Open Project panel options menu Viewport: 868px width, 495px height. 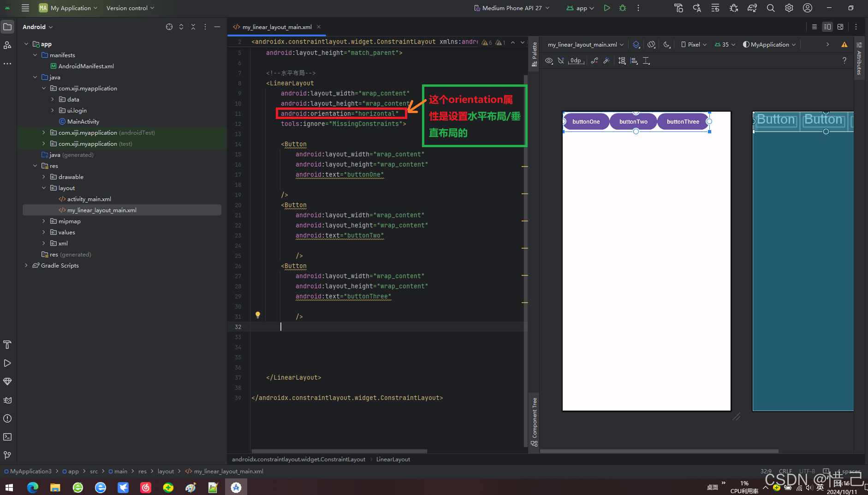click(205, 27)
